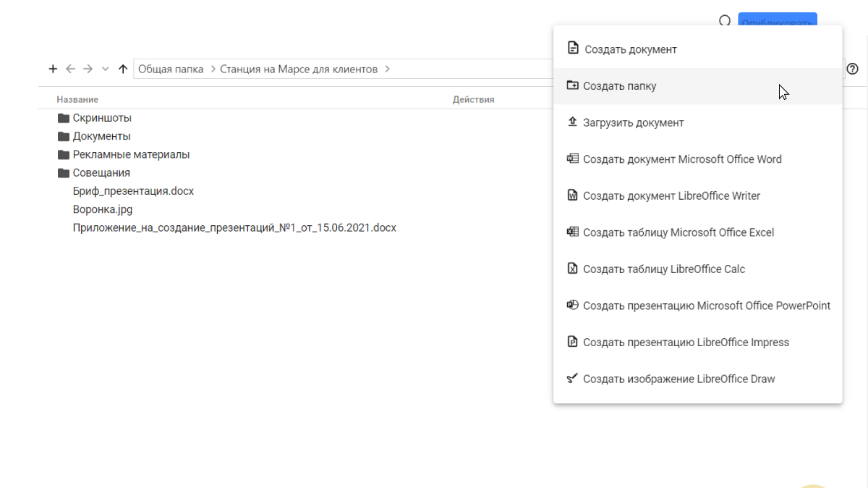Choose Создать таблицу LibreOffice Calc

[x=697, y=269]
